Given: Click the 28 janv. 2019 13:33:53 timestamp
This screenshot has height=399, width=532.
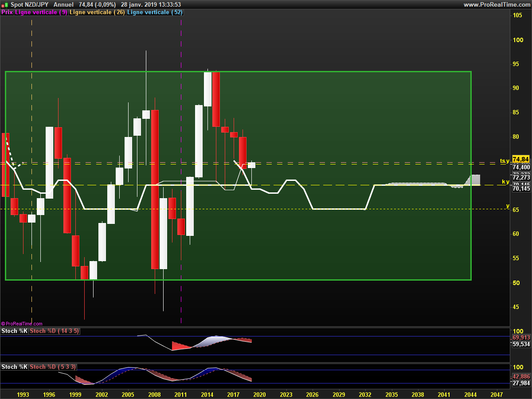Looking at the screenshot, I should pyautogui.click(x=151, y=4).
